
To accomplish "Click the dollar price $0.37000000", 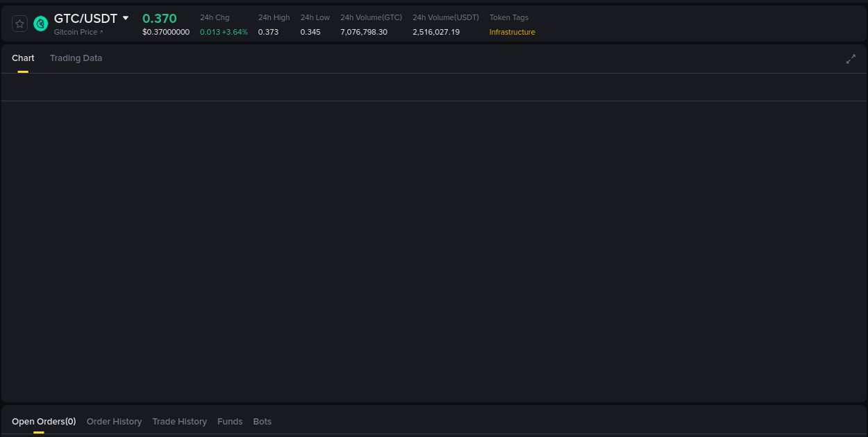I will (x=166, y=32).
